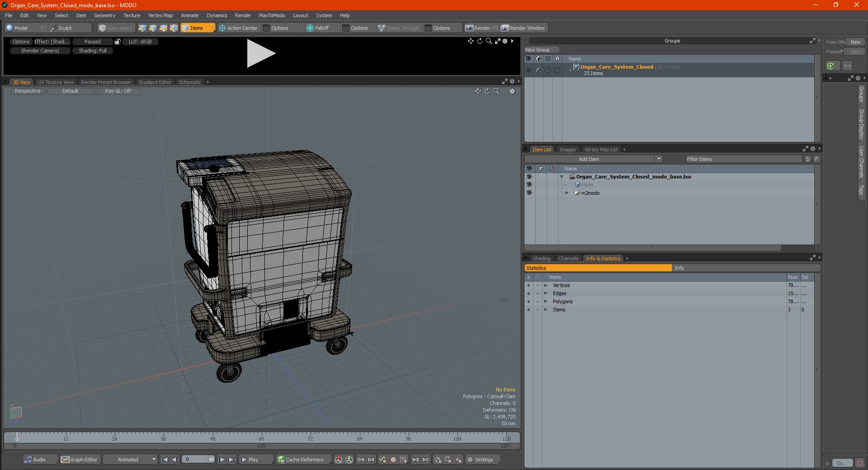The height and width of the screenshot is (470, 868).
Task: Click frame 60 on the timeline ruler
Action: point(261,438)
